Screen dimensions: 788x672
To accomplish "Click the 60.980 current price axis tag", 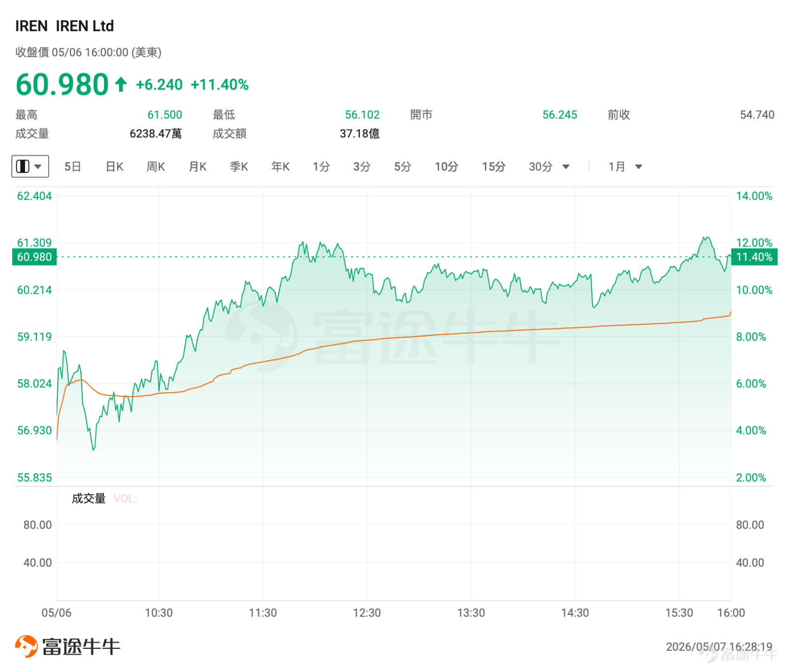I will tap(34, 257).
